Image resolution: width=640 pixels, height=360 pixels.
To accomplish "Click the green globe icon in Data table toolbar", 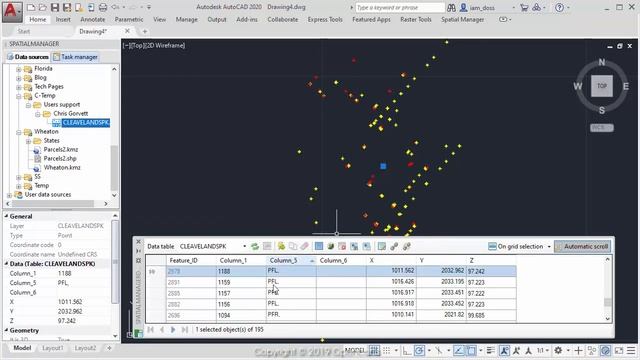I will 331,246.
